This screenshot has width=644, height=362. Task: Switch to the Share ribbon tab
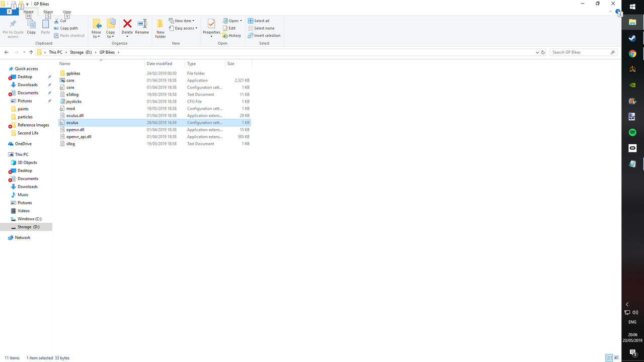click(x=48, y=12)
